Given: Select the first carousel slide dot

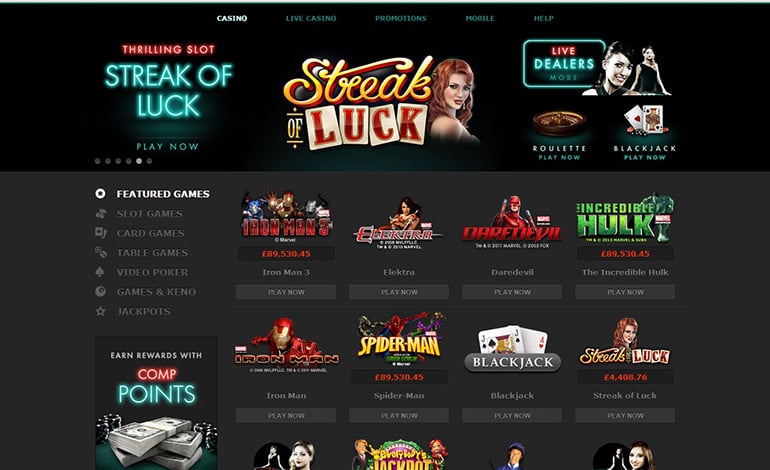Looking at the screenshot, I should pos(97,161).
